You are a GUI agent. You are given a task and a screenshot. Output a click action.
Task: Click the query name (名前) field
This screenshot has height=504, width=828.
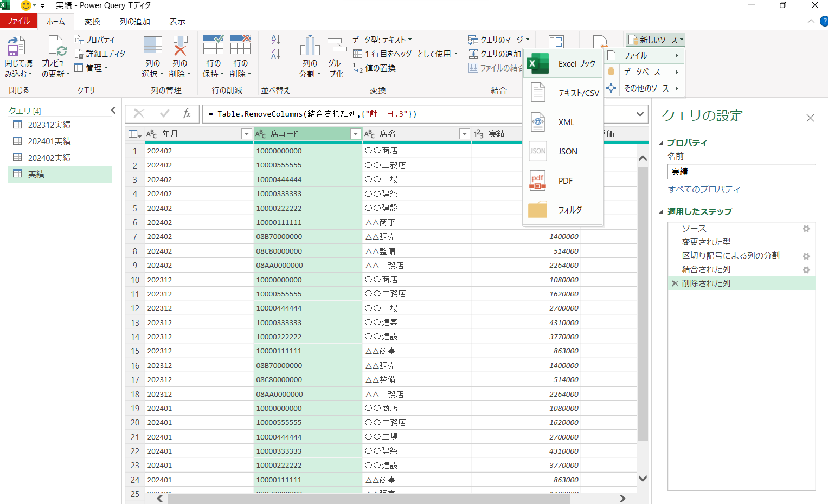pos(741,171)
